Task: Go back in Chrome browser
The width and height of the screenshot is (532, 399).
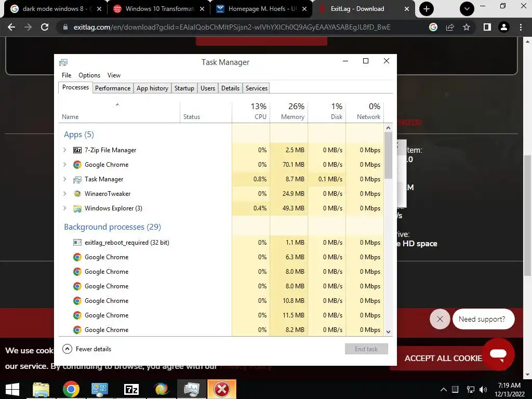Action: coord(11,27)
